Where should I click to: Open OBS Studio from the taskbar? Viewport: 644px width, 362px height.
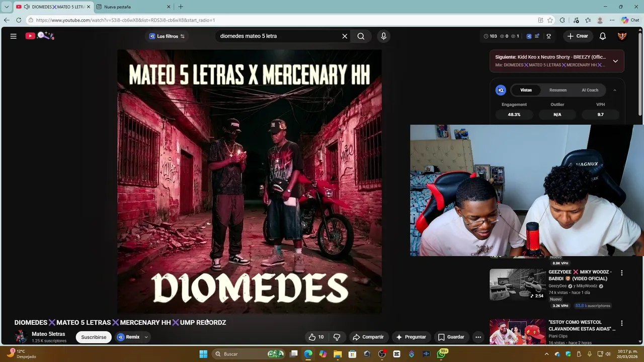pyautogui.click(x=382, y=354)
